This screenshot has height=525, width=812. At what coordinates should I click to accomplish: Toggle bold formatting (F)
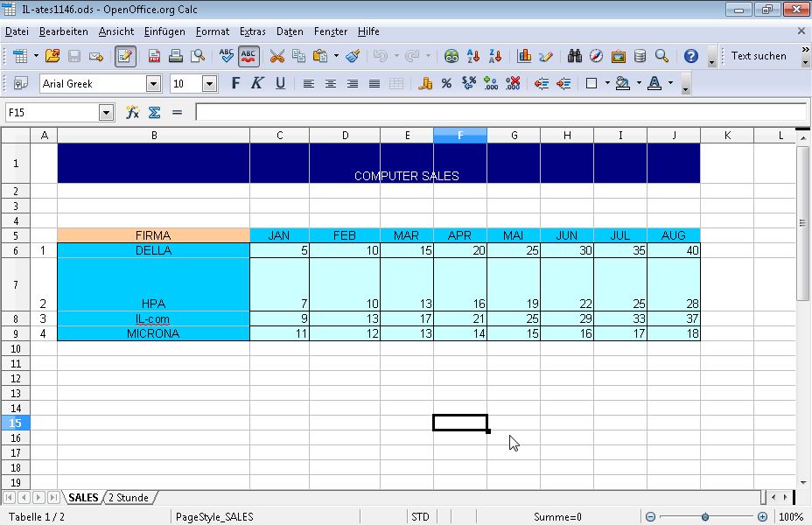tap(235, 83)
